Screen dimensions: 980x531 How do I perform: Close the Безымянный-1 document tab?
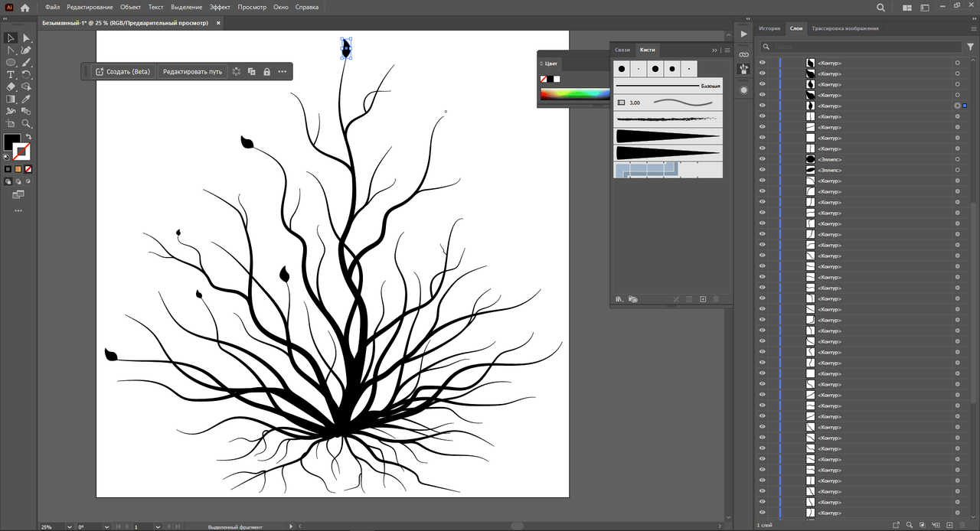218,23
